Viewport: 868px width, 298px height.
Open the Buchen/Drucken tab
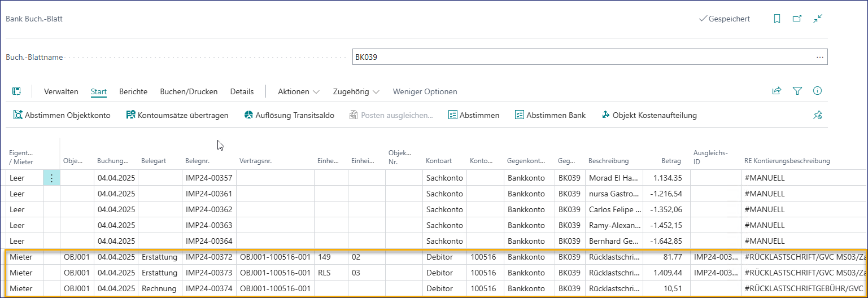pos(189,91)
